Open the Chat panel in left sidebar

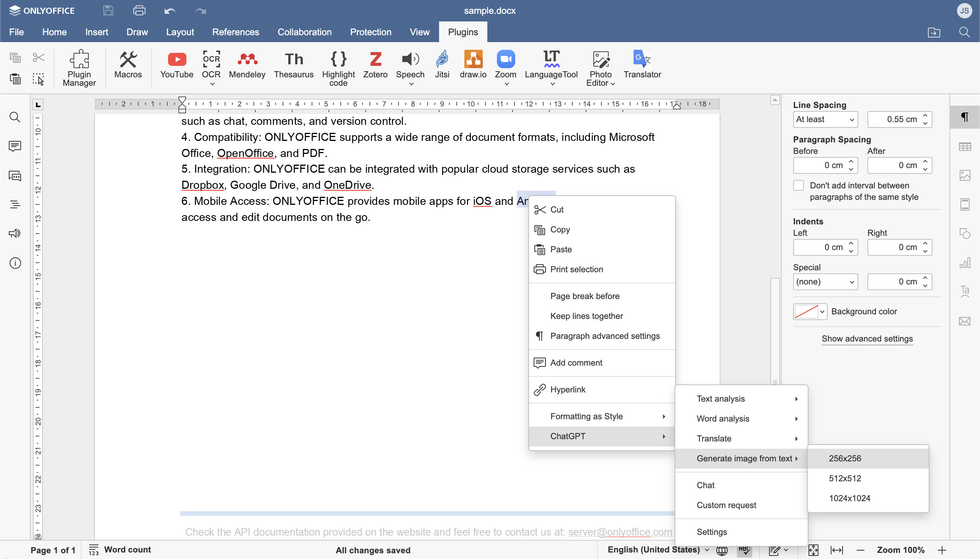(15, 176)
